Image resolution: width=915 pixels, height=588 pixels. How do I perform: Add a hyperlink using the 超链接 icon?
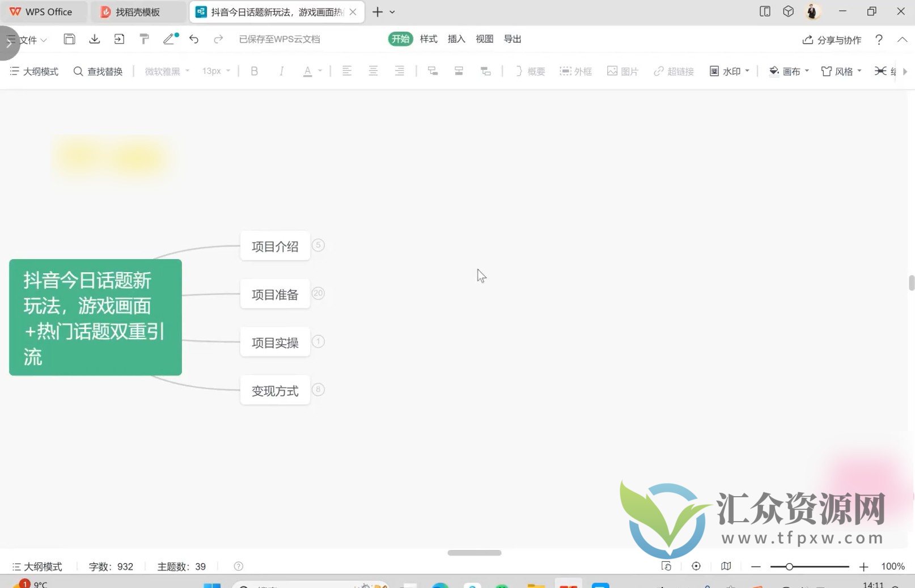tap(673, 71)
